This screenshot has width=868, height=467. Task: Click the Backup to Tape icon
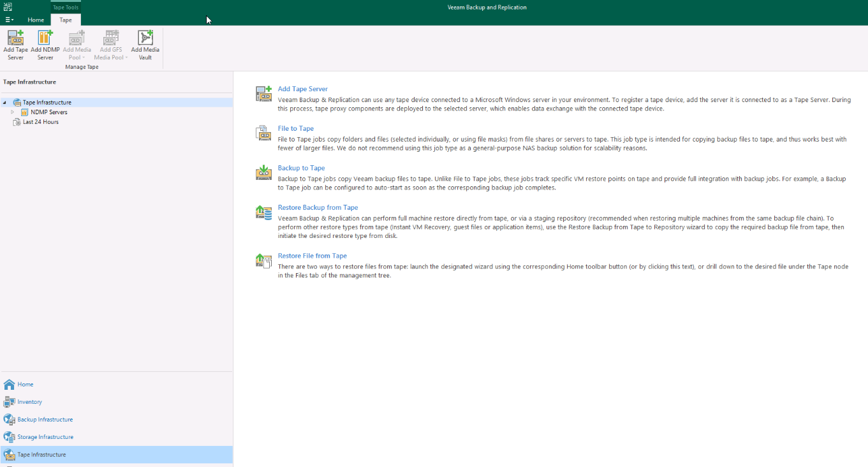pos(263,172)
